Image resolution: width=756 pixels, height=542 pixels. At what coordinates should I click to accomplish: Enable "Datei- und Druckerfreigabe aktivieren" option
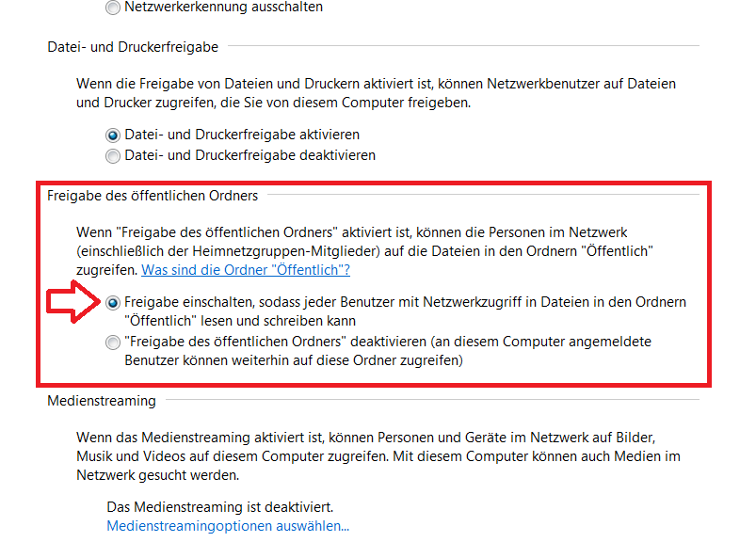tap(113, 135)
